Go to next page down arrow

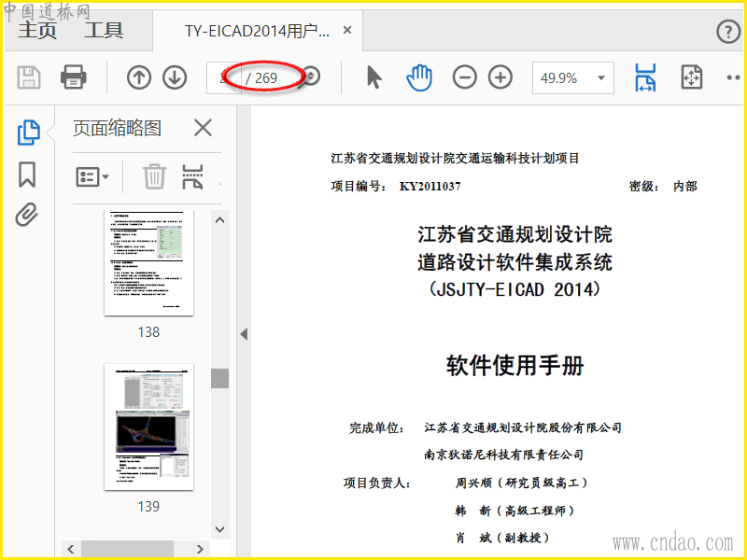(175, 77)
